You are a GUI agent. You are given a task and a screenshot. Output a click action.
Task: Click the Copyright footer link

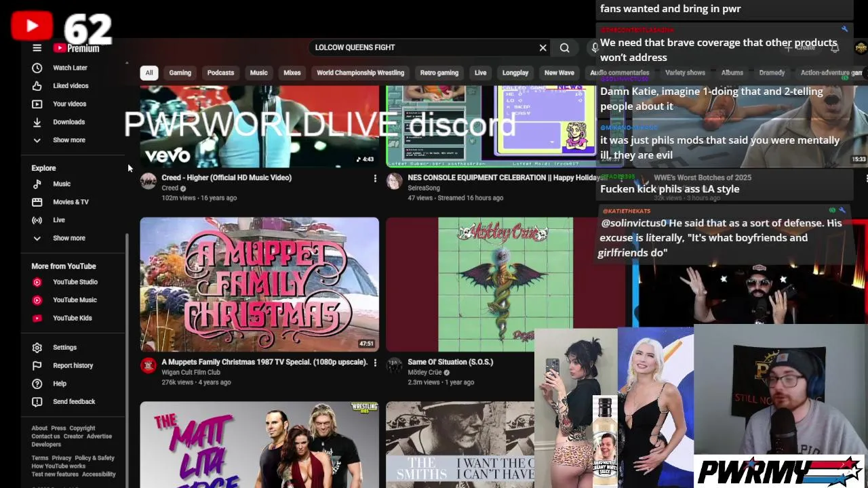pos(82,428)
